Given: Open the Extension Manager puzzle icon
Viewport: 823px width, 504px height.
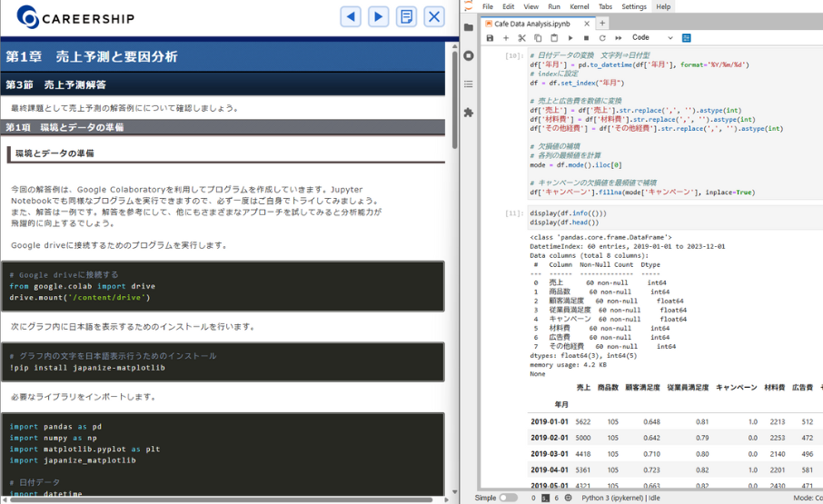Looking at the screenshot, I should (469, 113).
